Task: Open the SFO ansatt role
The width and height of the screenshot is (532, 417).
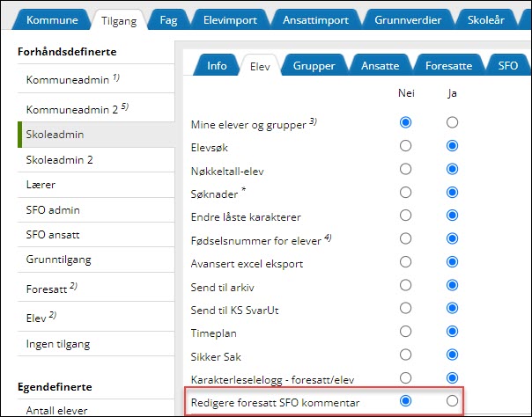Action: coord(53,236)
